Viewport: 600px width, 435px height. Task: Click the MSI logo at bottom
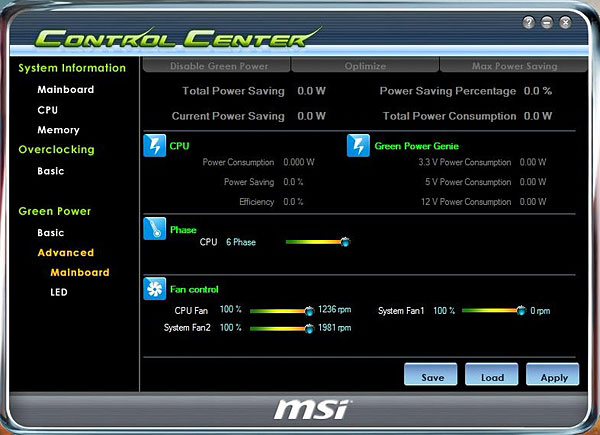tap(313, 409)
